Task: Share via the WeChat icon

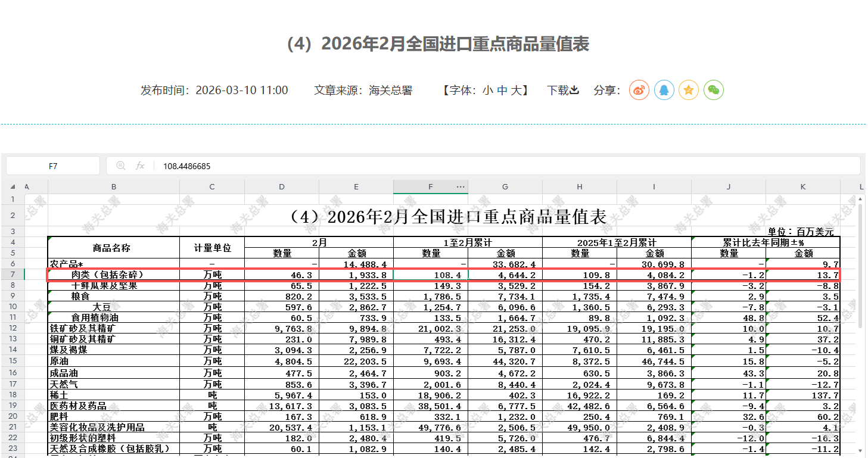Action: pyautogui.click(x=714, y=90)
